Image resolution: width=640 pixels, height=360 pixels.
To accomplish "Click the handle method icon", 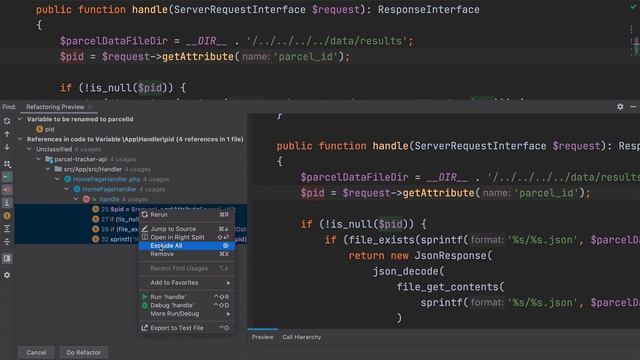I will coord(86,199).
